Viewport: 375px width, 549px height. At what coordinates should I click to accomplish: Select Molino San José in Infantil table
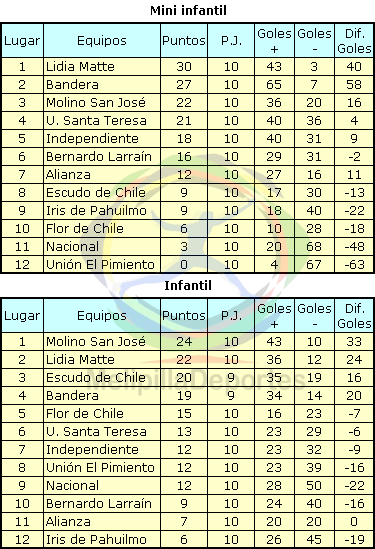click(x=96, y=341)
